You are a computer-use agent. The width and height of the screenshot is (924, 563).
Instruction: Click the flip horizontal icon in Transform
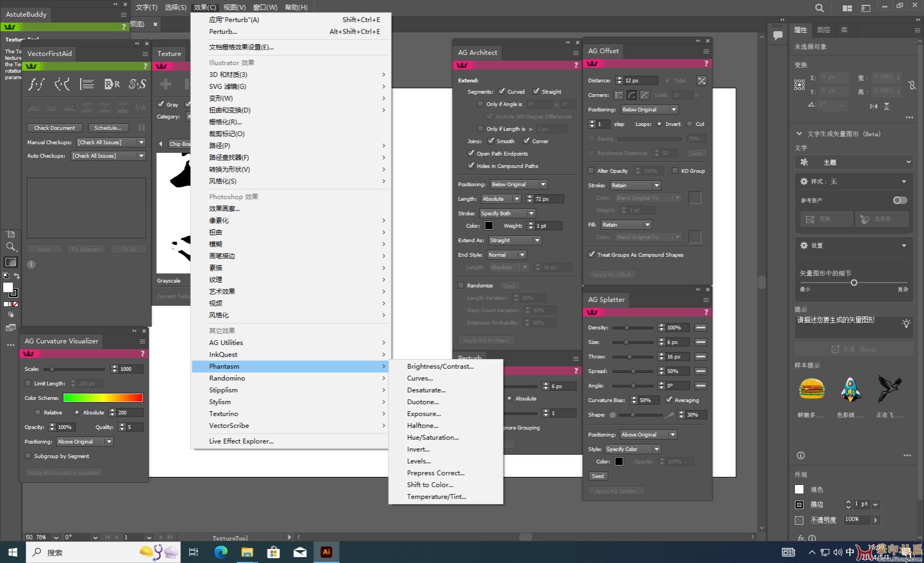tap(873, 106)
